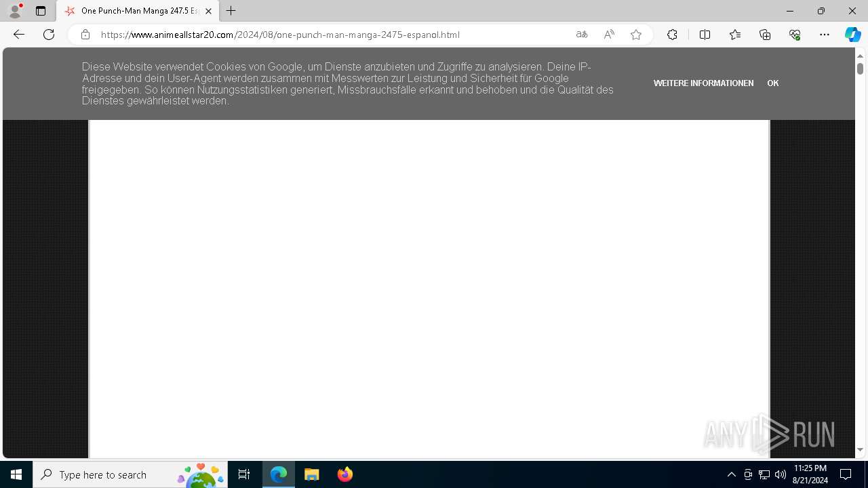Open the network status tray icon

click(x=764, y=474)
